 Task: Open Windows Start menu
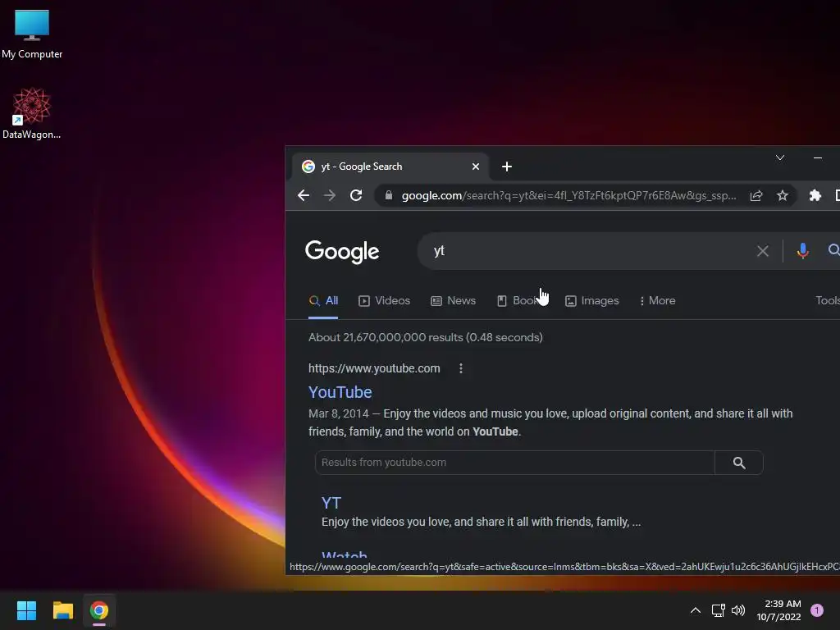click(26, 610)
